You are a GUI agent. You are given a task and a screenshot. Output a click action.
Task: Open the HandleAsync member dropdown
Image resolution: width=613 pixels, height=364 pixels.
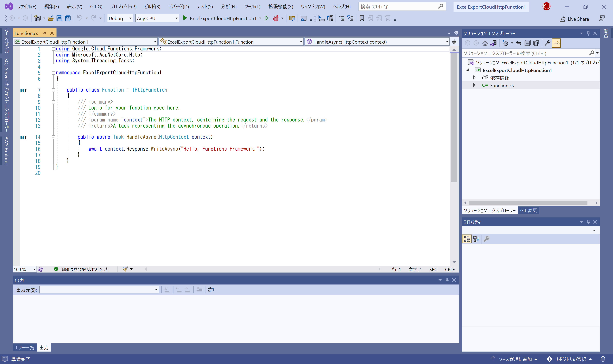377,42
